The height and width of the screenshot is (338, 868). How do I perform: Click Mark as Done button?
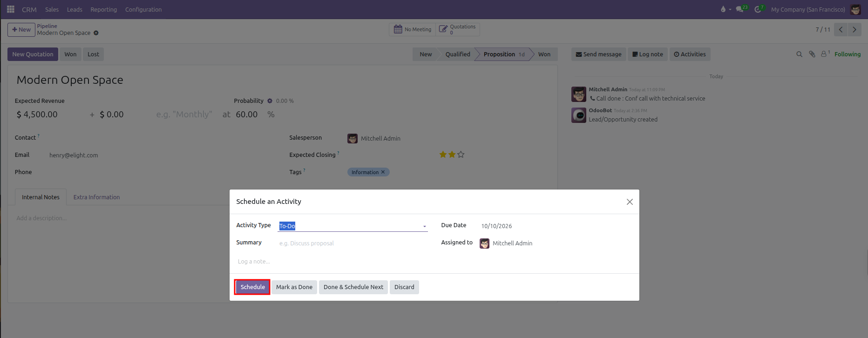(x=294, y=287)
